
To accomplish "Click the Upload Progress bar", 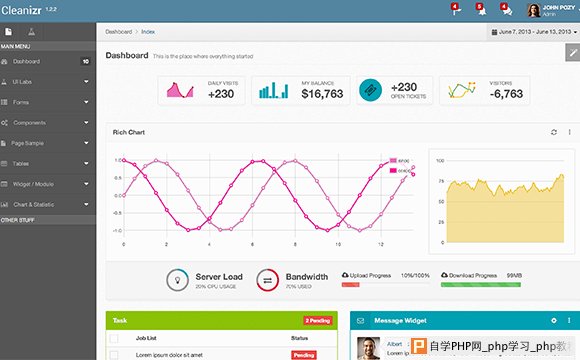I will (386, 285).
